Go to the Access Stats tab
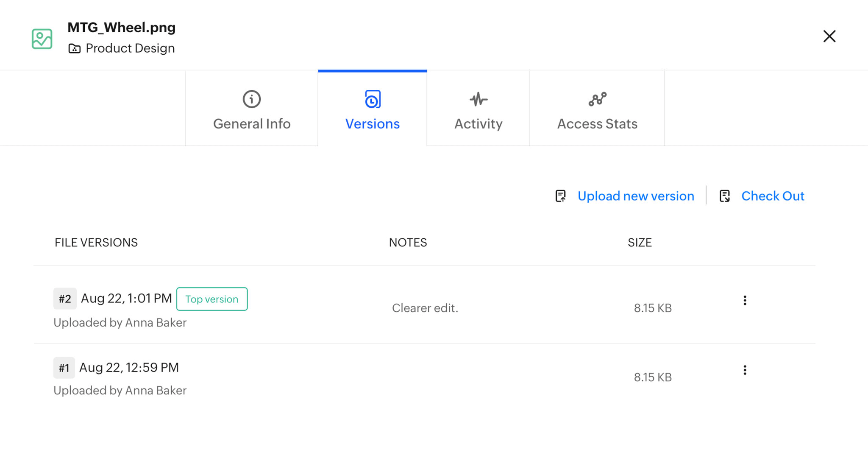The image size is (868, 475). [597, 123]
